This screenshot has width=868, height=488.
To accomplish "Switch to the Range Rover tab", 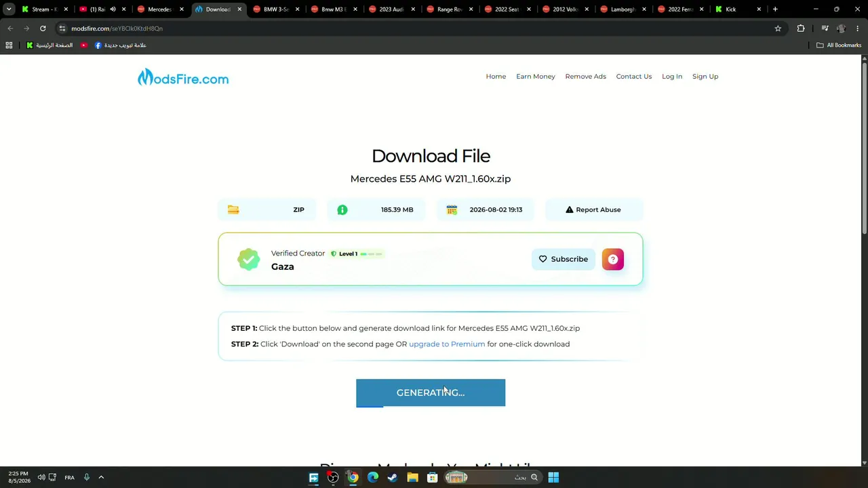I will point(449,9).
